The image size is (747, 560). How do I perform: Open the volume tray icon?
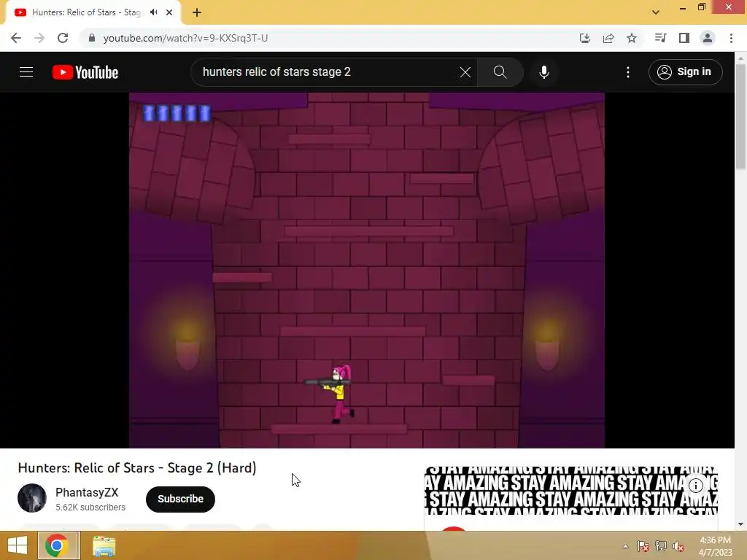coord(678,546)
